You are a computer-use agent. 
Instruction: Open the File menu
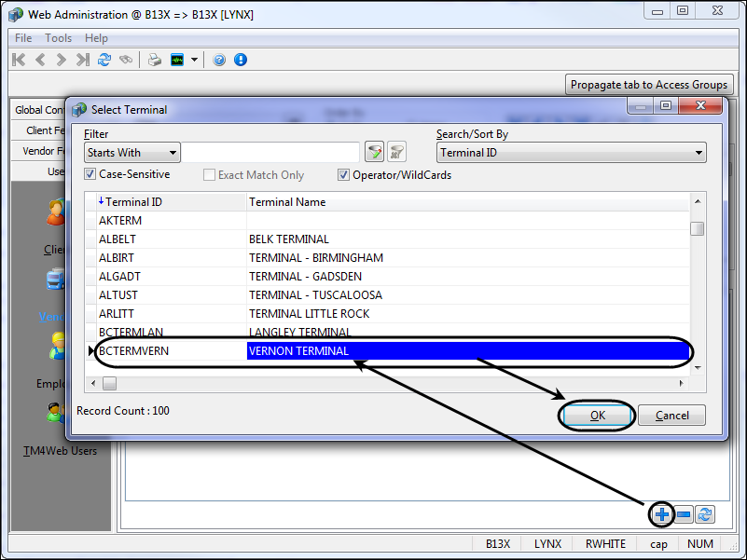coord(23,38)
